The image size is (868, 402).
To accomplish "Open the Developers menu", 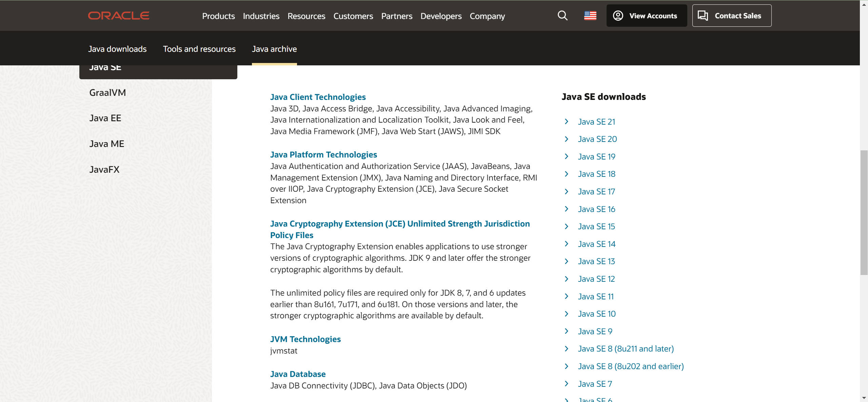I will coord(441,16).
